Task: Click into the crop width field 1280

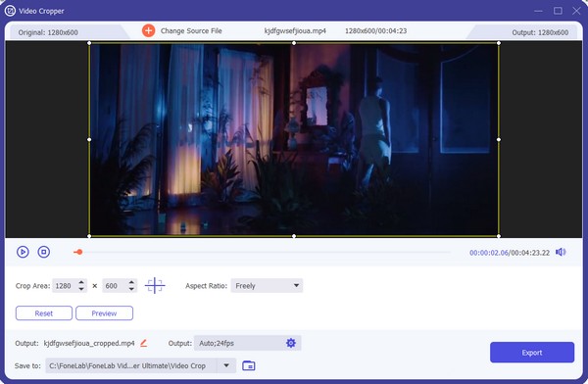Action: 64,286
